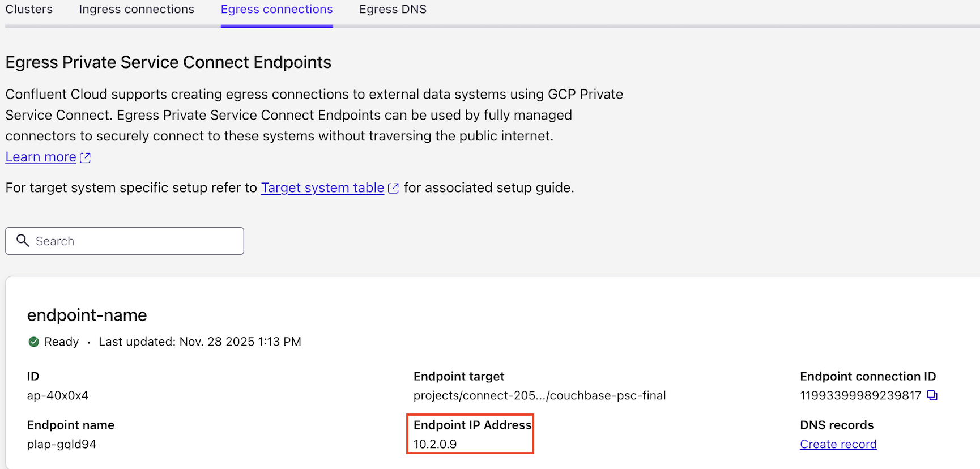Select the Egress DNS tab
980x469 pixels.
(x=393, y=9)
